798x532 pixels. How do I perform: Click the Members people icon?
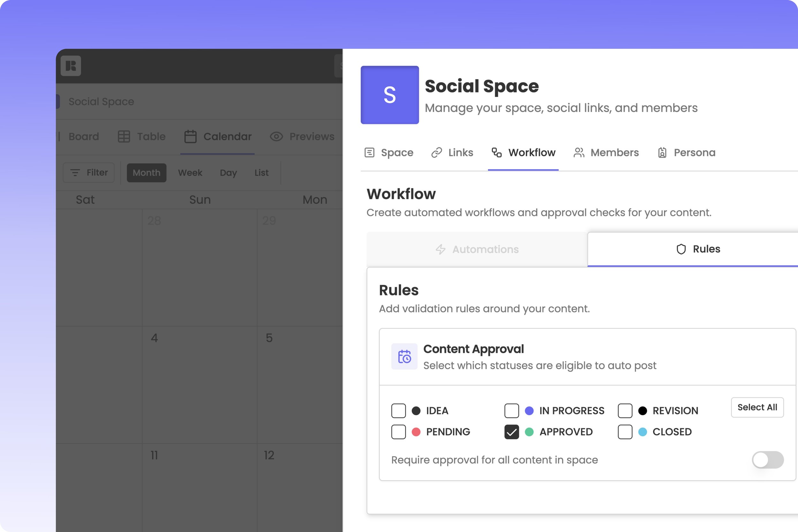pos(579,153)
